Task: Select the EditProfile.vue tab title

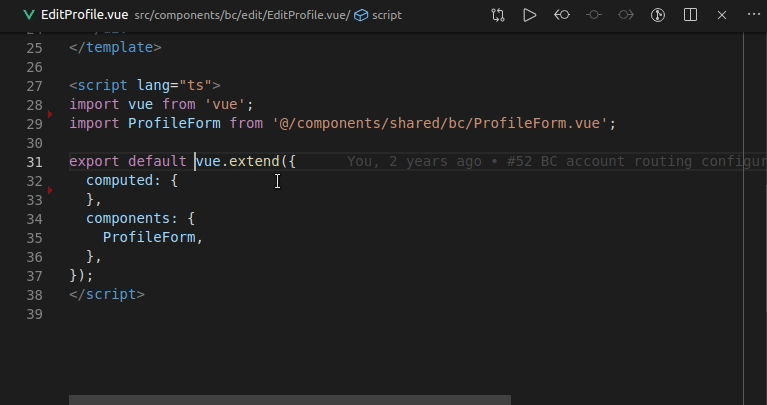Action: tap(85, 15)
